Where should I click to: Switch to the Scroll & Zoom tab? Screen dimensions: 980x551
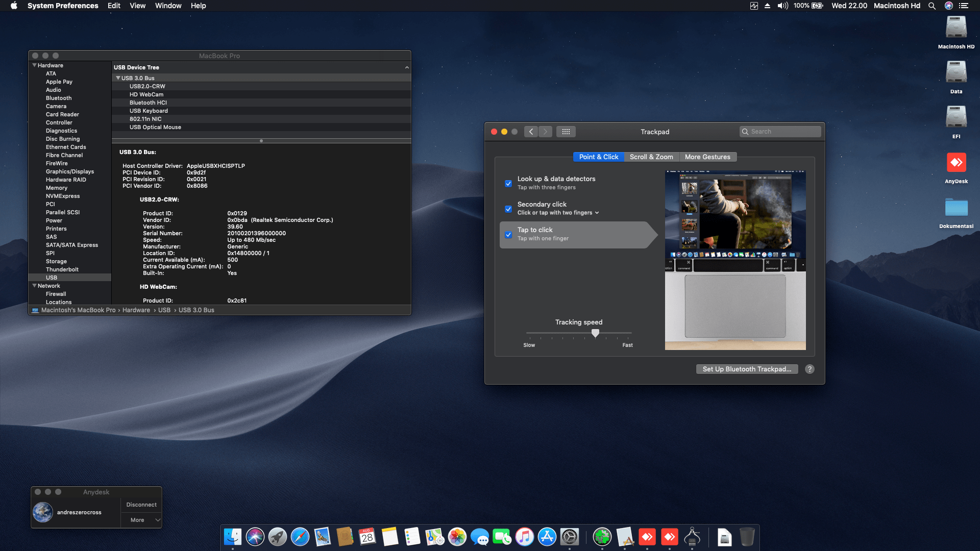[651, 157]
